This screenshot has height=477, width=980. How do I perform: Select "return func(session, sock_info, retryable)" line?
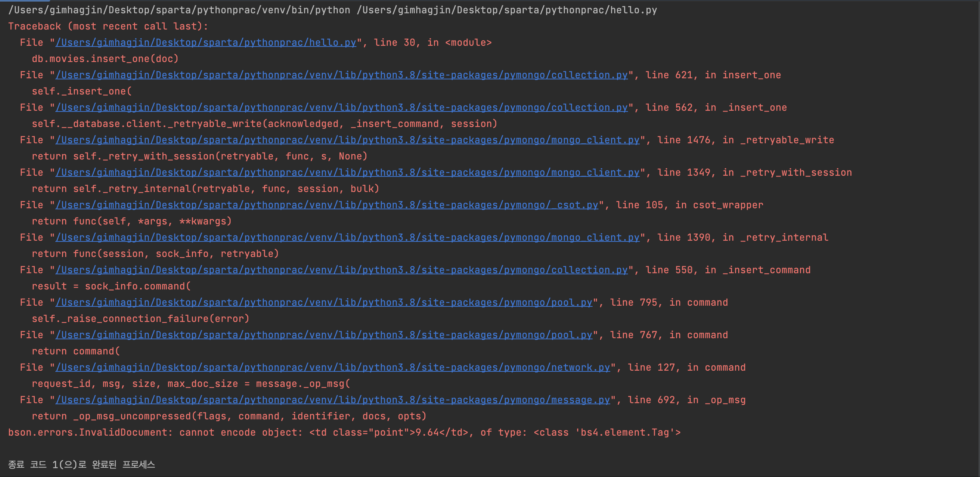pyautogui.click(x=155, y=254)
